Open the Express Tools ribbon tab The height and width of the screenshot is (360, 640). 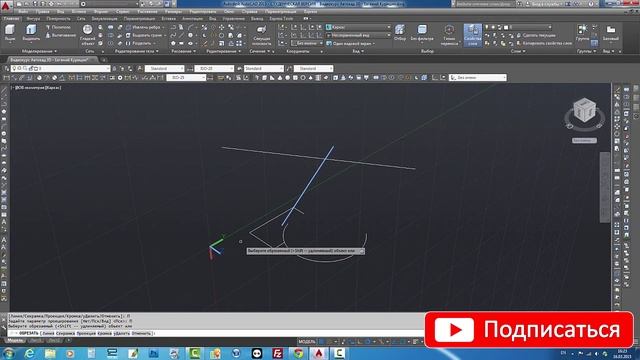[281, 19]
